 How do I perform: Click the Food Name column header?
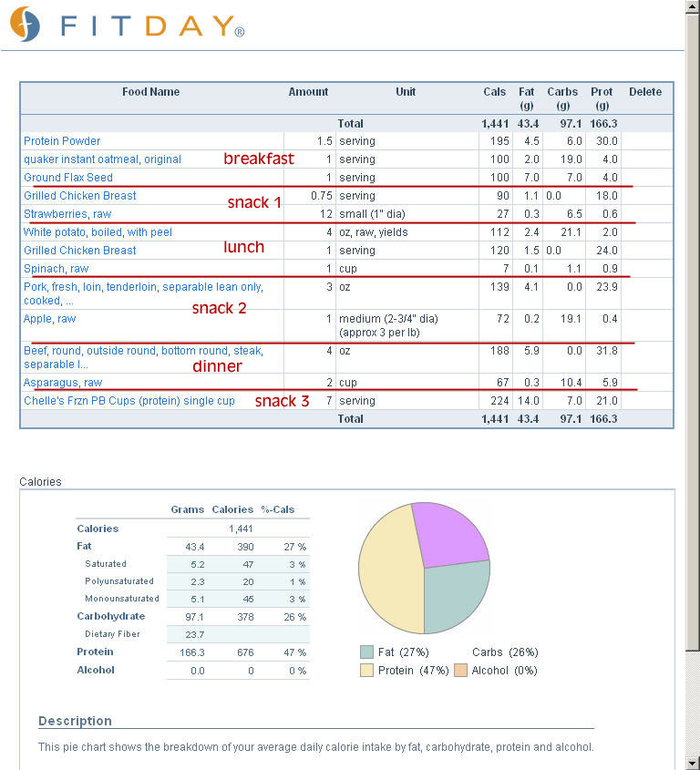[150, 92]
